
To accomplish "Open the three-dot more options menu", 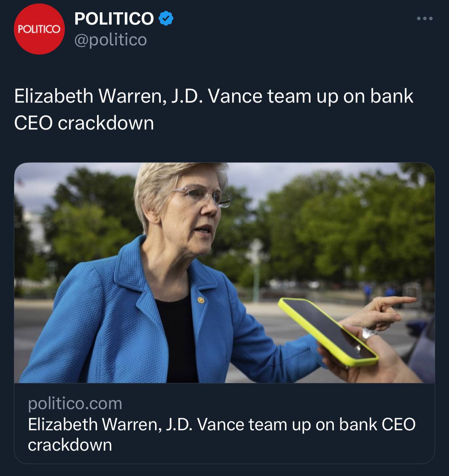I will [x=425, y=18].
